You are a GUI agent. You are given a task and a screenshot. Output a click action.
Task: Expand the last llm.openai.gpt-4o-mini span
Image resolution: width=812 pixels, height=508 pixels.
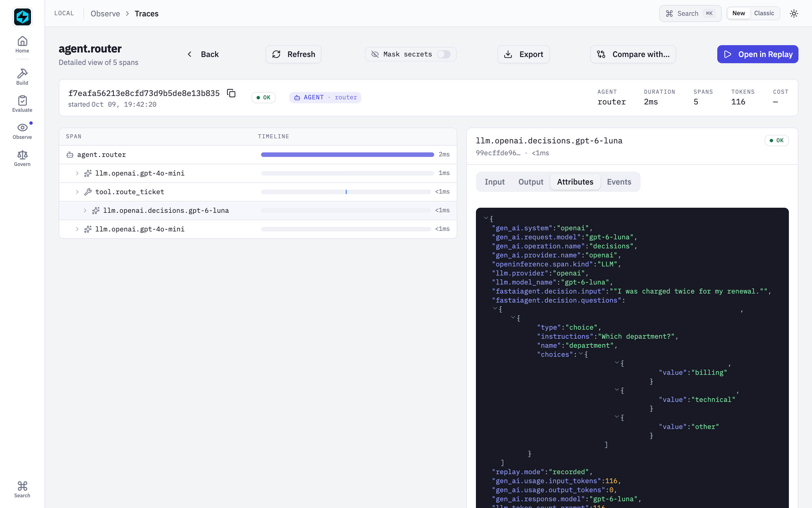pos(77,229)
